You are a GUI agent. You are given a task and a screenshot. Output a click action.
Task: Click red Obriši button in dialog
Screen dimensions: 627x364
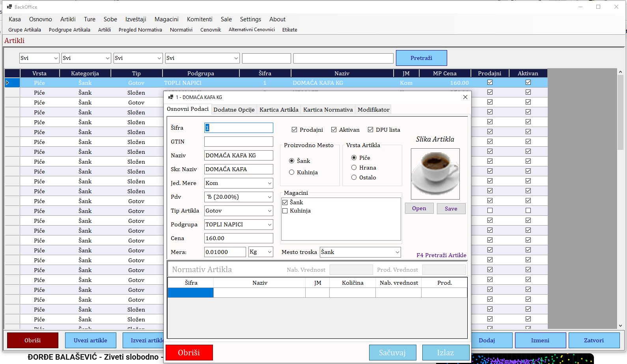click(189, 353)
